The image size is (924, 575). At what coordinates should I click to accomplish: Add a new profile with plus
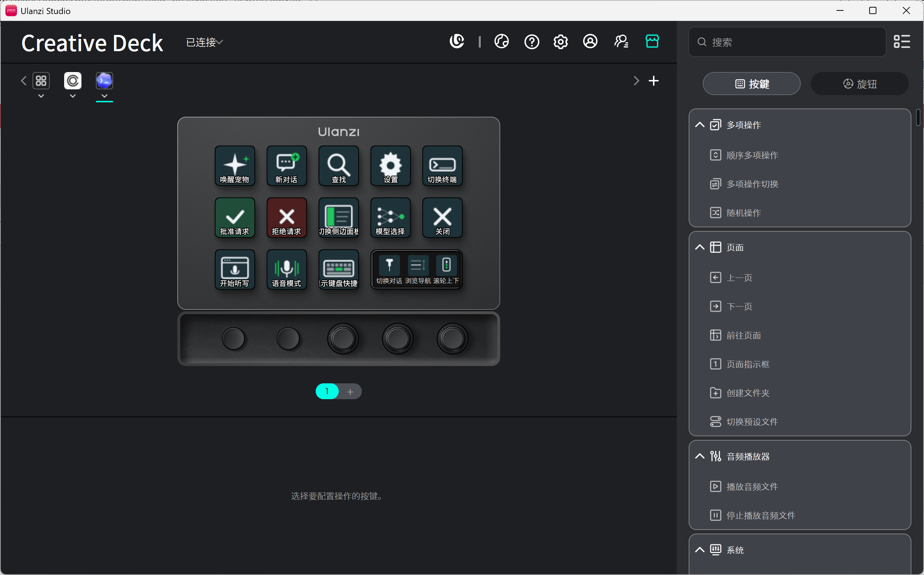tap(653, 81)
